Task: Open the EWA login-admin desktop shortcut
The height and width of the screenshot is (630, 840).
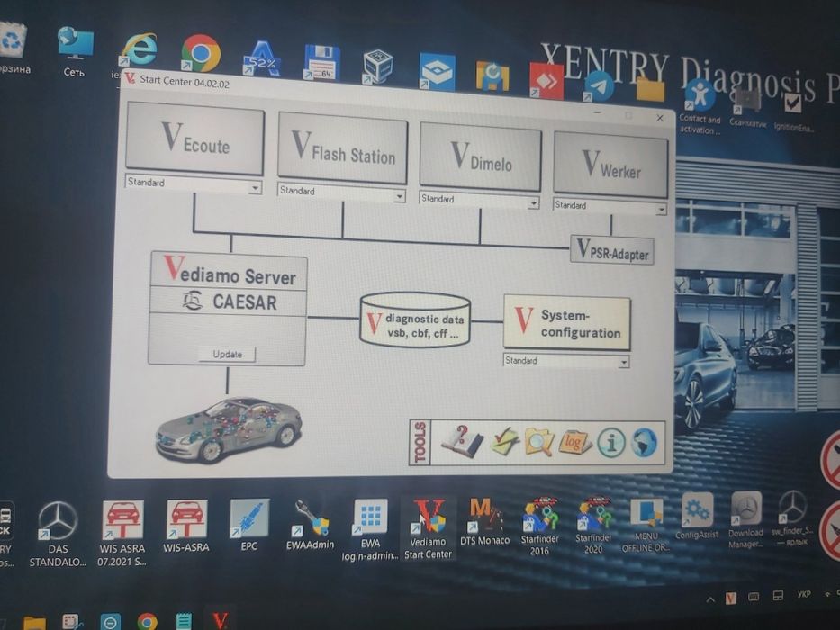Action: point(370,530)
